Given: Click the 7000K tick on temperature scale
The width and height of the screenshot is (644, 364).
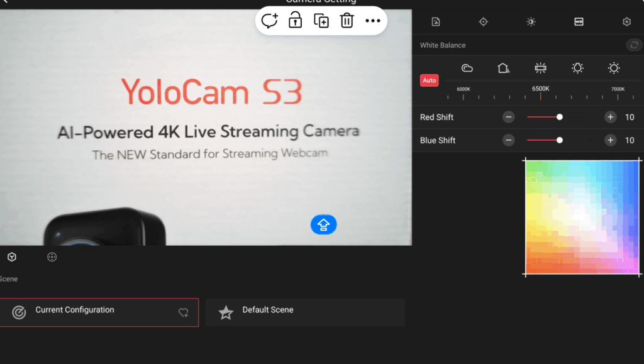Looking at the screenshot, I should point(618,97).
